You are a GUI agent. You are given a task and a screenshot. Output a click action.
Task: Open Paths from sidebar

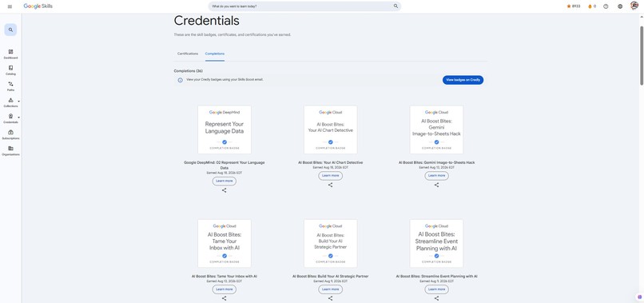(10, 86)
